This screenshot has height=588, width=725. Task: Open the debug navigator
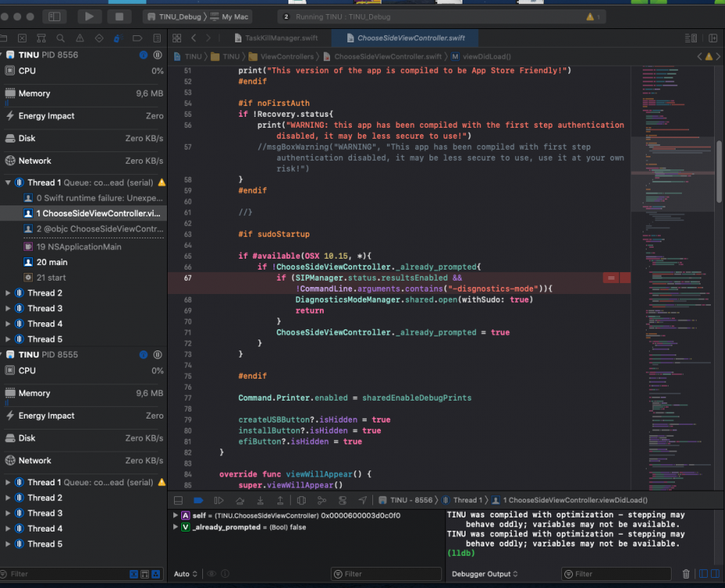(118, 38)
